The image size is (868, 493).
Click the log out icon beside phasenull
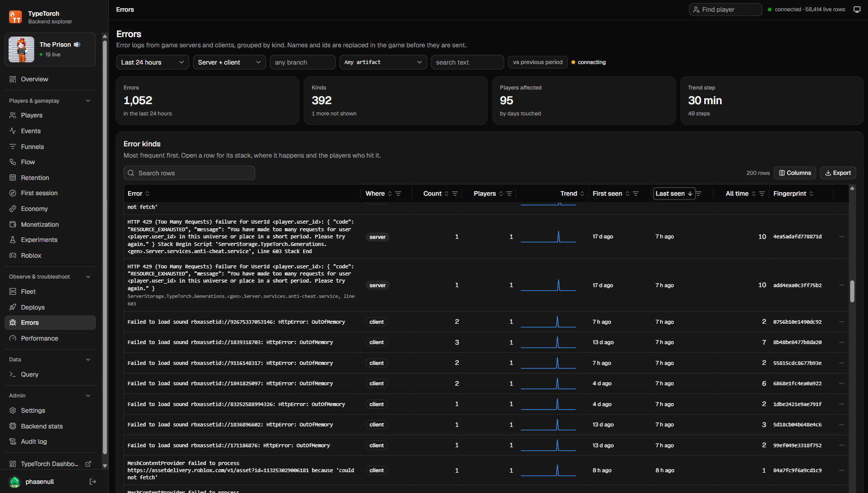(x=93, y=482)
